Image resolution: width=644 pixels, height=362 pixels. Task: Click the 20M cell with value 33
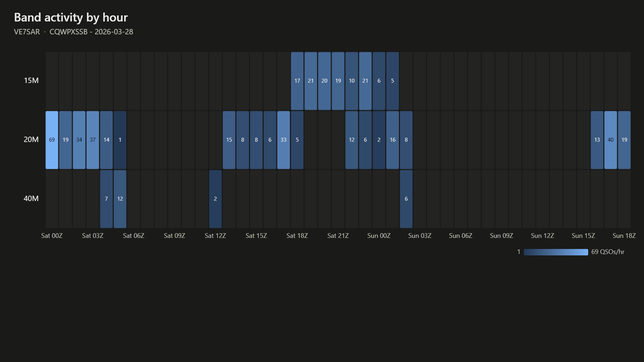click(283, 140)
